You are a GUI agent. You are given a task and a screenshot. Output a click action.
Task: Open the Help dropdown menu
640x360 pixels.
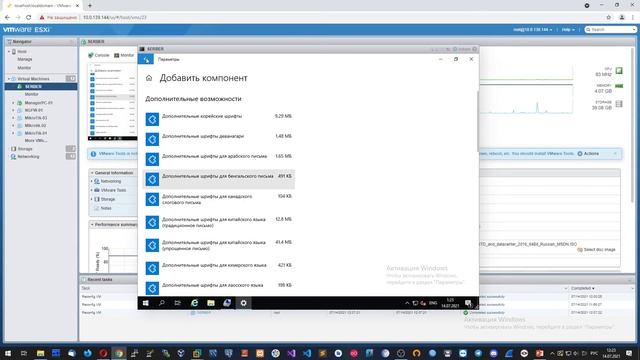click(x=568, y=30)
